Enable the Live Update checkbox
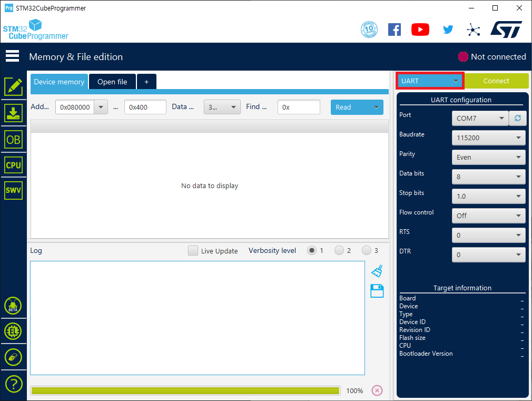 pos(193,251)
